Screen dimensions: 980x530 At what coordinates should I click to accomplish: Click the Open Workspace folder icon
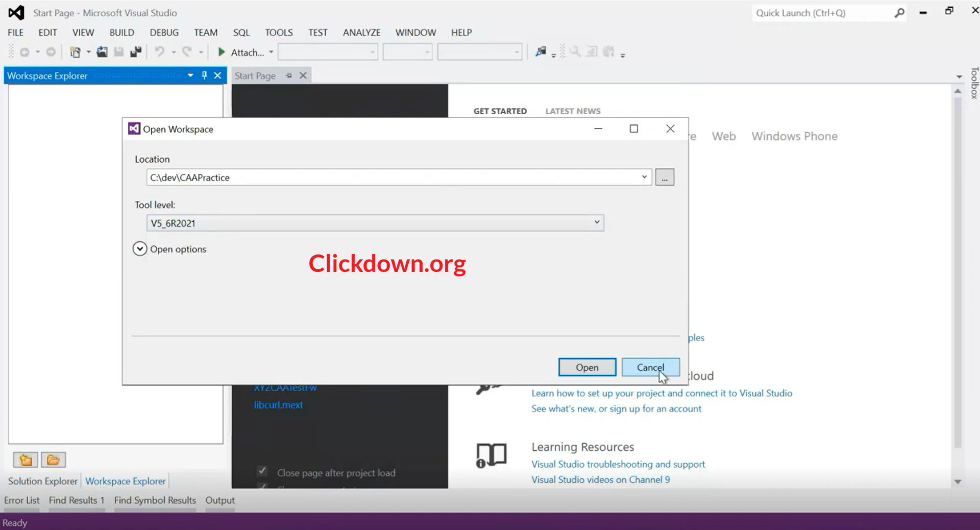click(x=53, y=460)
